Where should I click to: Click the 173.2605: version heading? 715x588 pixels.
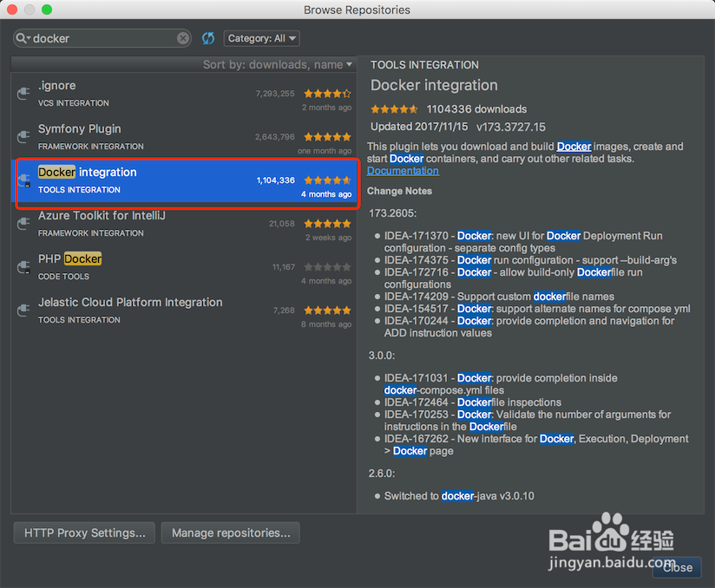pos(392,213)
